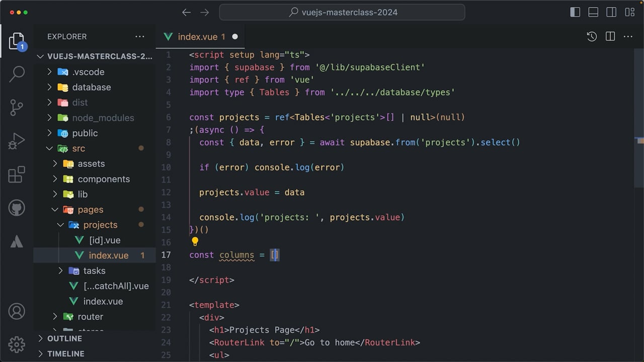Toggle the primary side bar layout icon

(x=575, y=13)
